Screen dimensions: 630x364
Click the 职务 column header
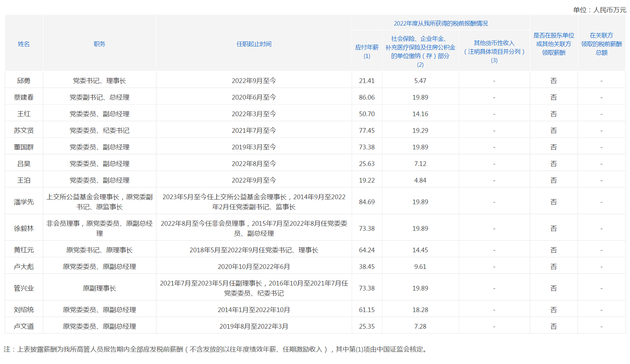click(99, 44)
